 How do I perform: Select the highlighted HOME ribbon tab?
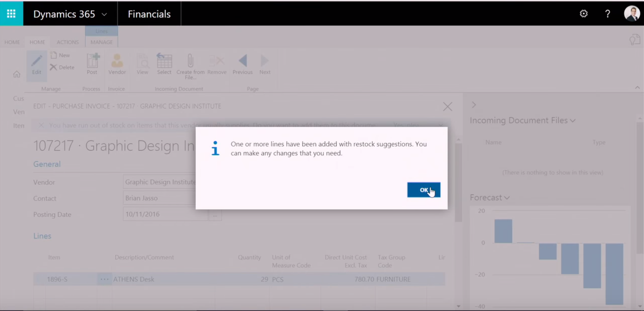(x=37, y=42)
